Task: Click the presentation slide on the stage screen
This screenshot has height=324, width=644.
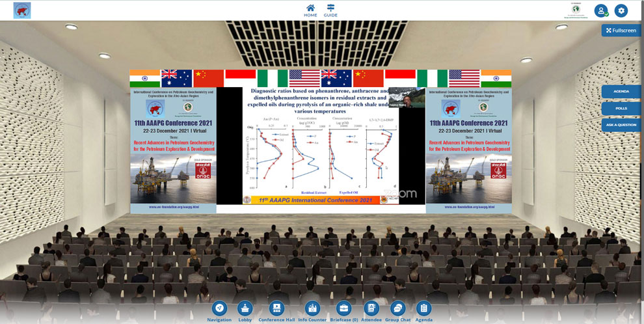Action: (x=321, y=146)
